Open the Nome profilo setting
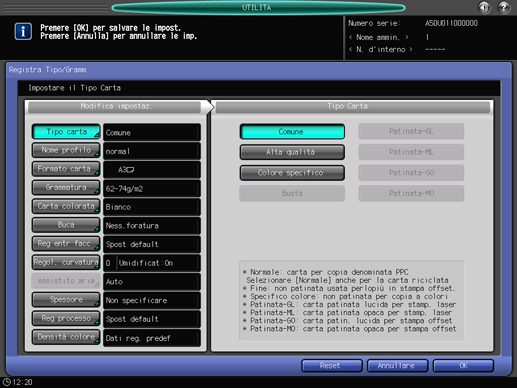Image resolution: width=517 pixels, height=388 pixels. [66, 150]
